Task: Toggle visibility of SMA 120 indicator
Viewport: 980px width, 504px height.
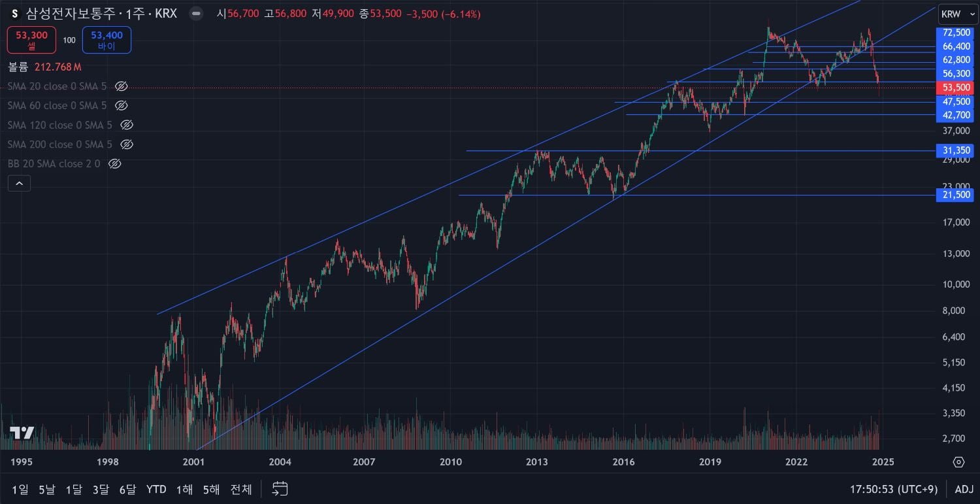Action: coord(127,125)
